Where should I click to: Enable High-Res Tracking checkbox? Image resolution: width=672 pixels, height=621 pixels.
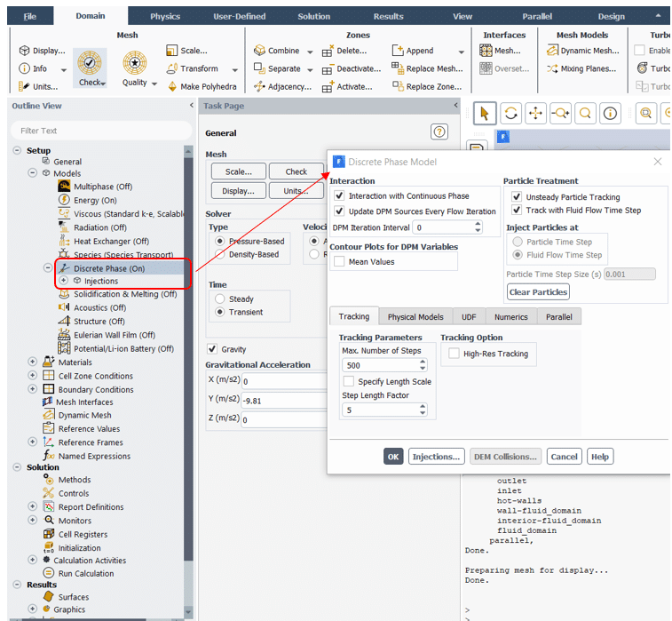pos(455,354)
